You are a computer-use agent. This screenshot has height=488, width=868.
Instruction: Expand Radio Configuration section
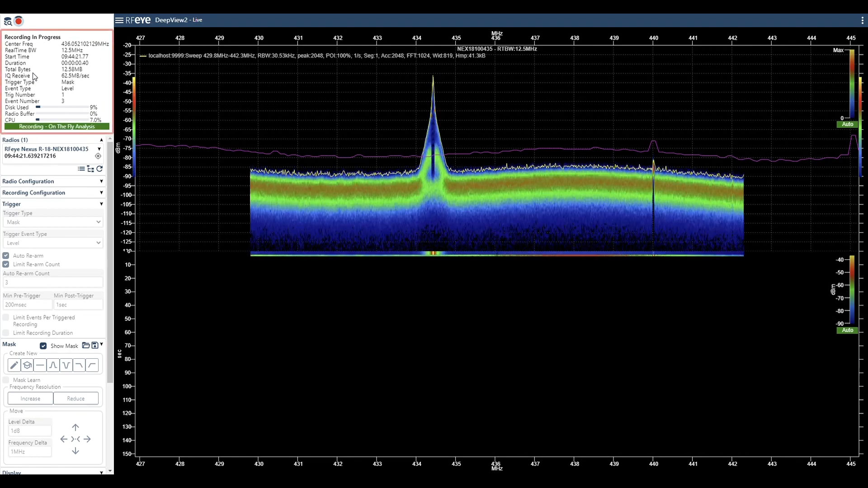[101, 182]
